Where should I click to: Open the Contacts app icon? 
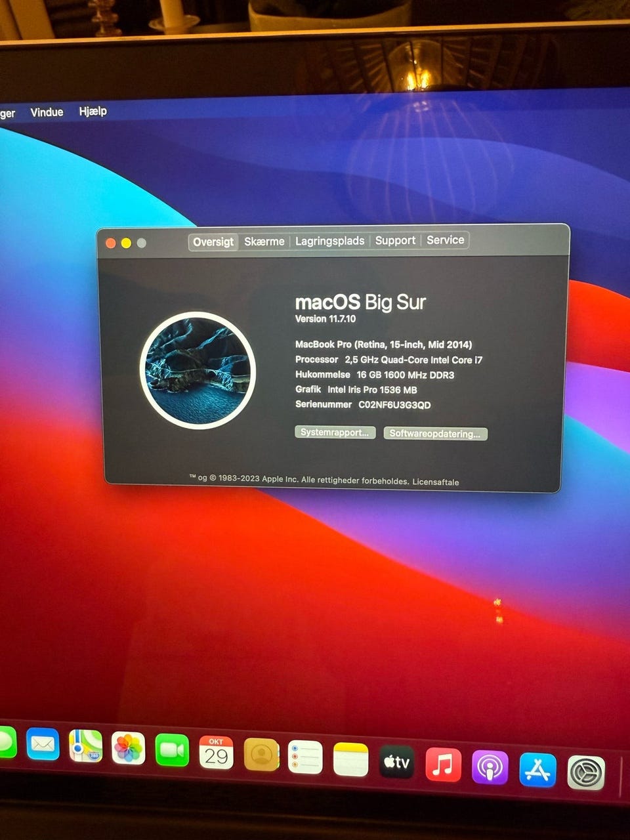(x=261, y=755)
